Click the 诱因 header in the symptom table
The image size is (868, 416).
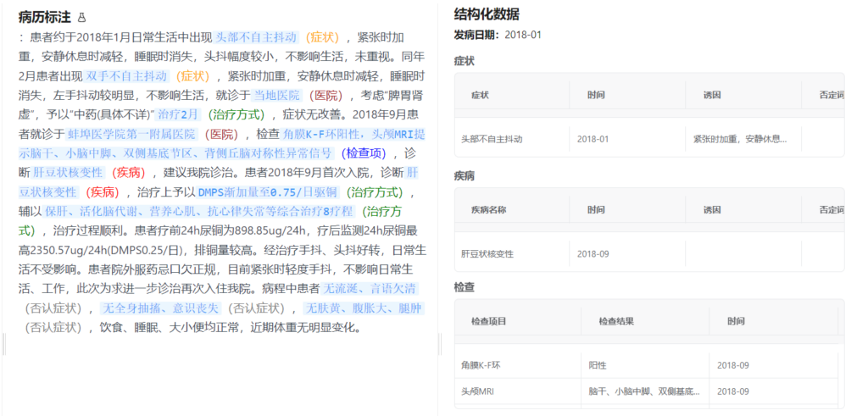(x=710, y=94)
